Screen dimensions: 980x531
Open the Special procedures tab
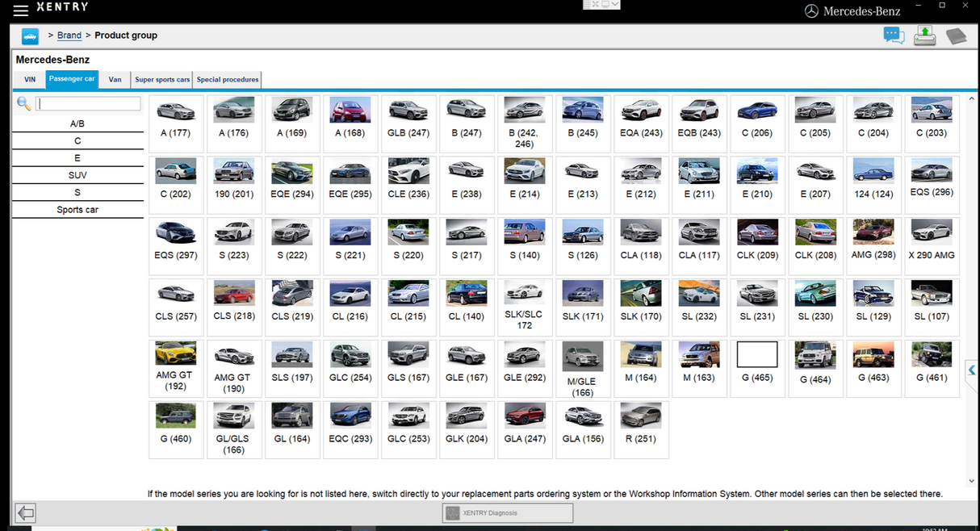[228, 80]
